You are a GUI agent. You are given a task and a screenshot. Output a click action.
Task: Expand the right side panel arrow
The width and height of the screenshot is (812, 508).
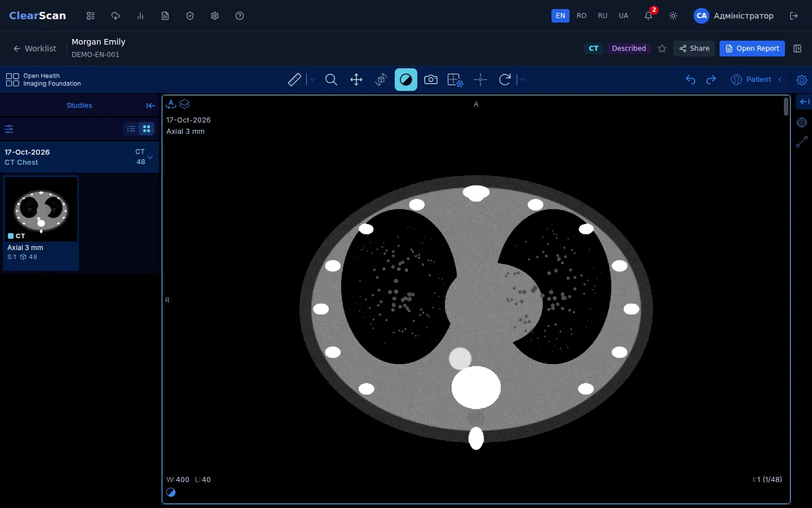805,102
